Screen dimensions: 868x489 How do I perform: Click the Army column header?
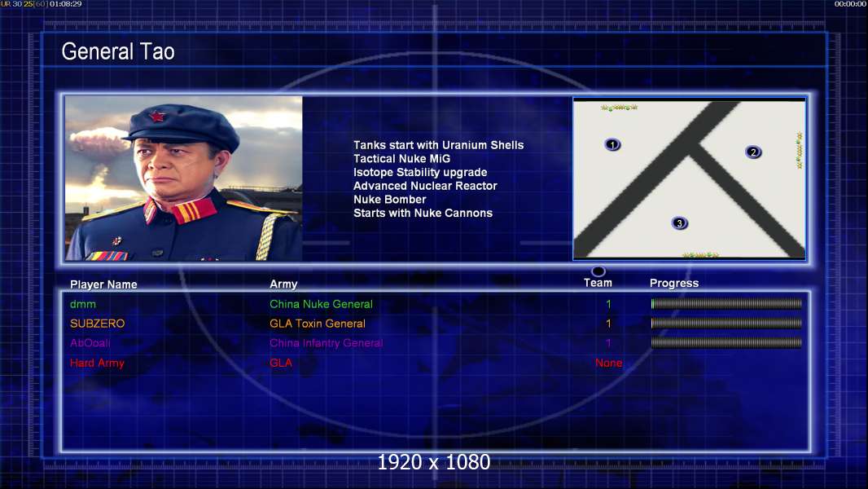(283, 284)
